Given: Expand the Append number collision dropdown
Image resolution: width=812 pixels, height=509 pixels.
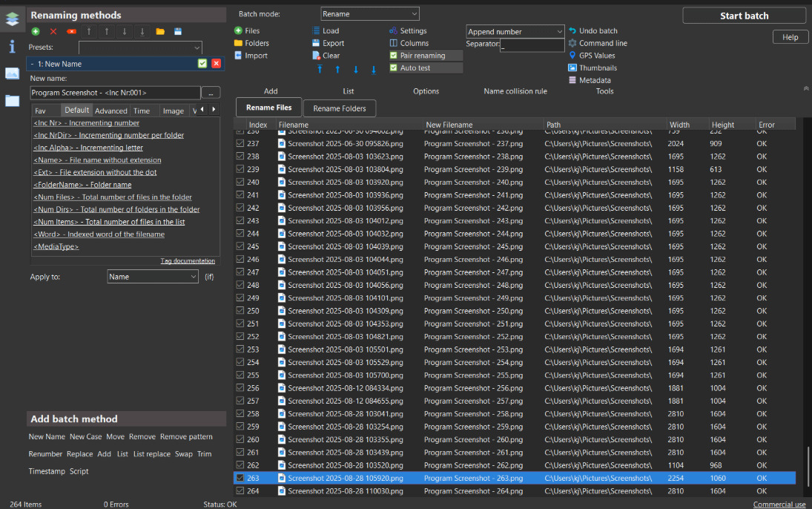Looking at the screenshot, I should click(515, 32).
